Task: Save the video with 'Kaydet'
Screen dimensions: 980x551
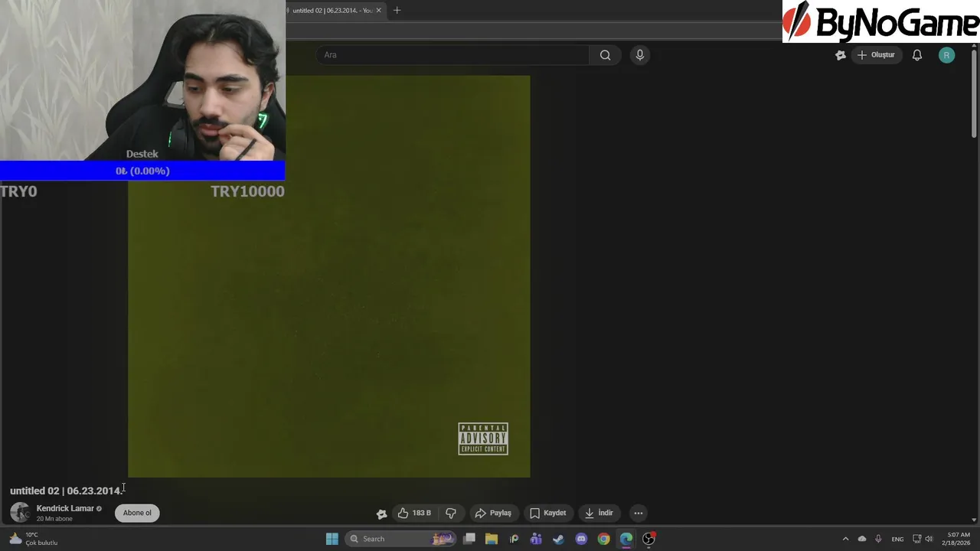Action: [548, 513]
